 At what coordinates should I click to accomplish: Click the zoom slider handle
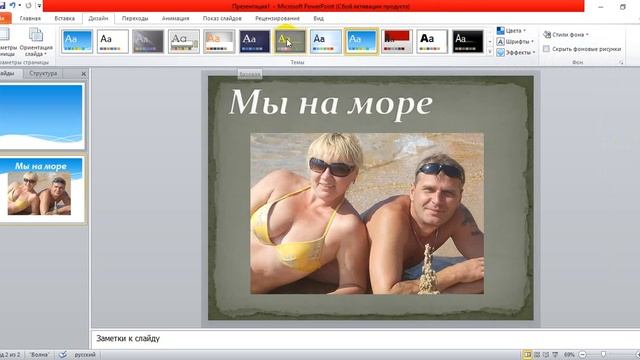[x=603, y=355]
